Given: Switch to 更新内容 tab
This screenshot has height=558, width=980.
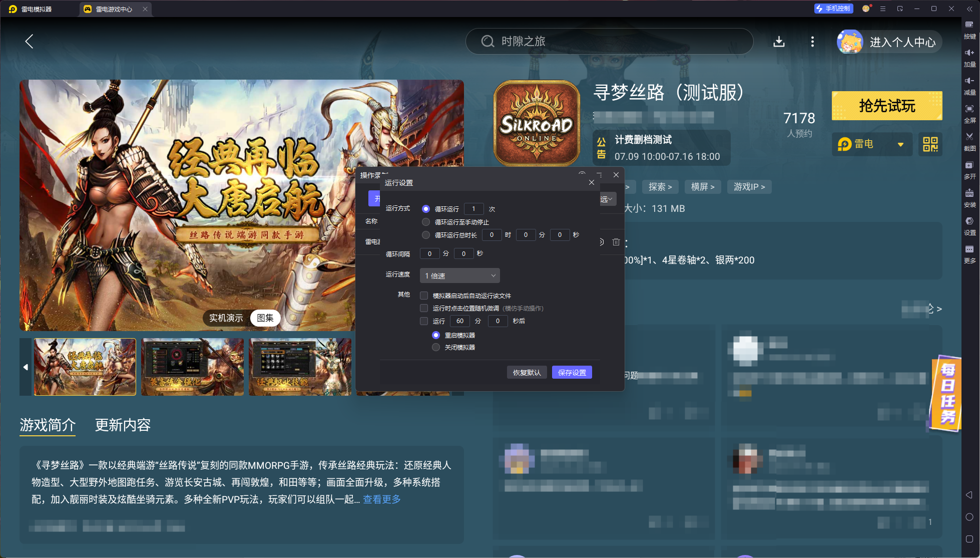Looking at the screenshot, I should (123, 425).
